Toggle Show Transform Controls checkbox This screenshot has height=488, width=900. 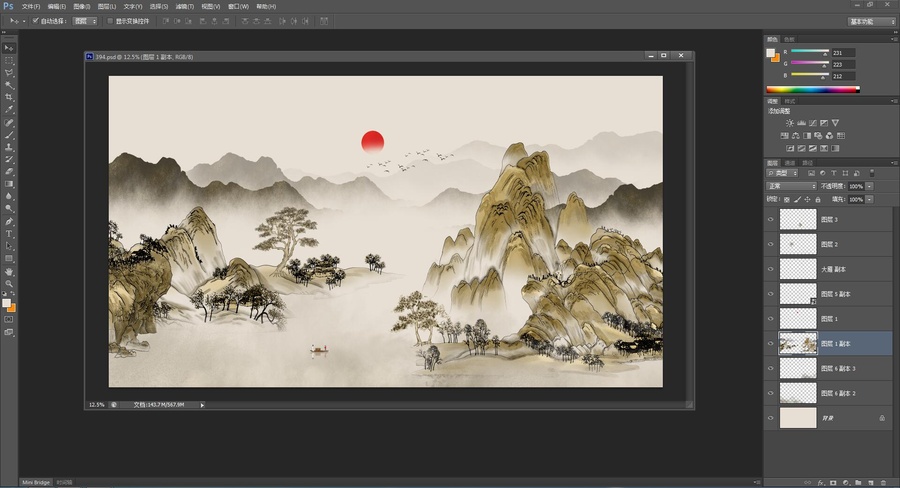tap(110, 21)
